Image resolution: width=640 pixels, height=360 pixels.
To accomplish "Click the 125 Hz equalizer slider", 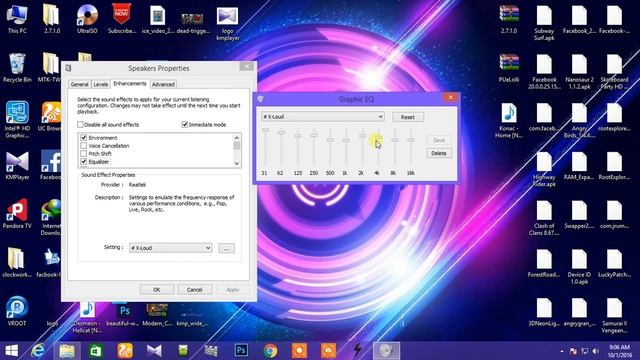I will (298, 136).
